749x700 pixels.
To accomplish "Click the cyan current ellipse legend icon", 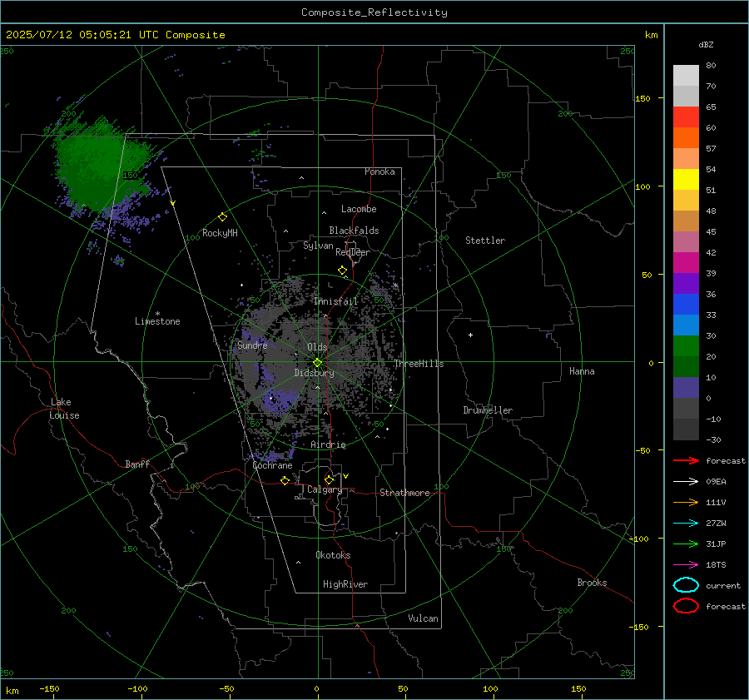I will (686, 585).
